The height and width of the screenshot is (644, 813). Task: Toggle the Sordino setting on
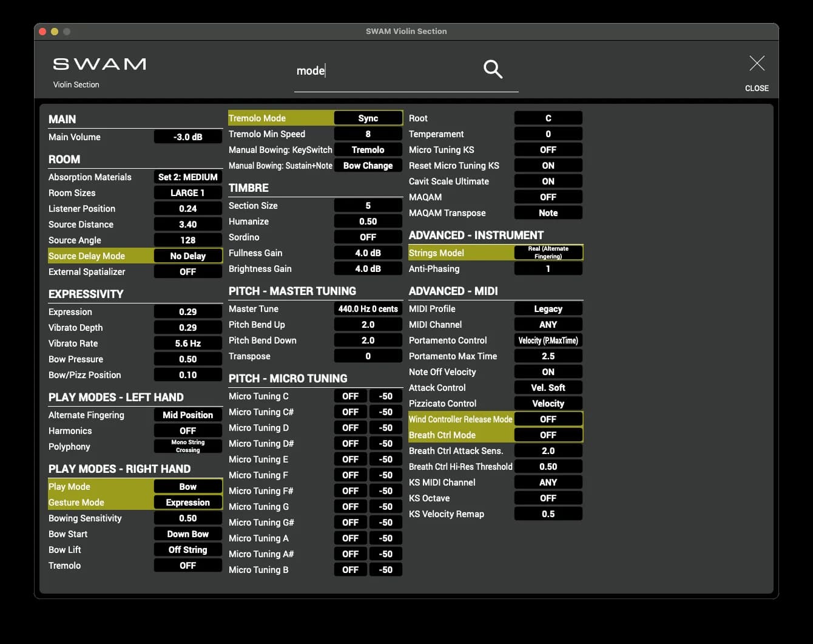(x=368, y=237)
